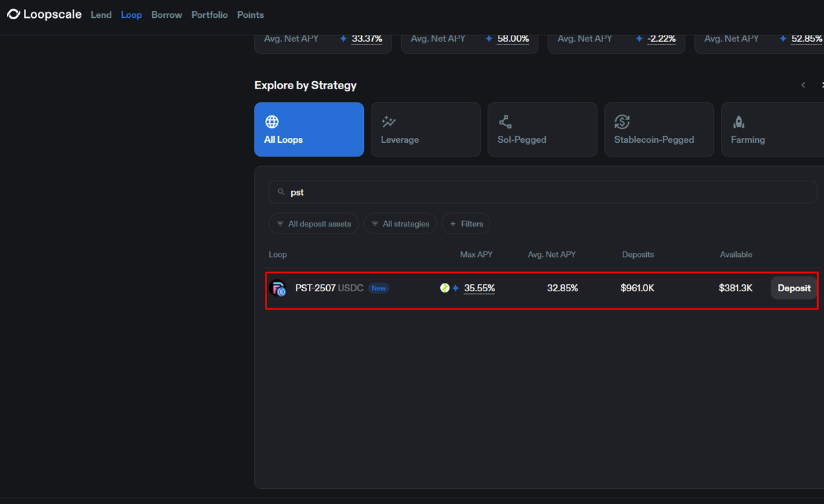
Task: Open the Portfolio page
Action: click(209, 14)
